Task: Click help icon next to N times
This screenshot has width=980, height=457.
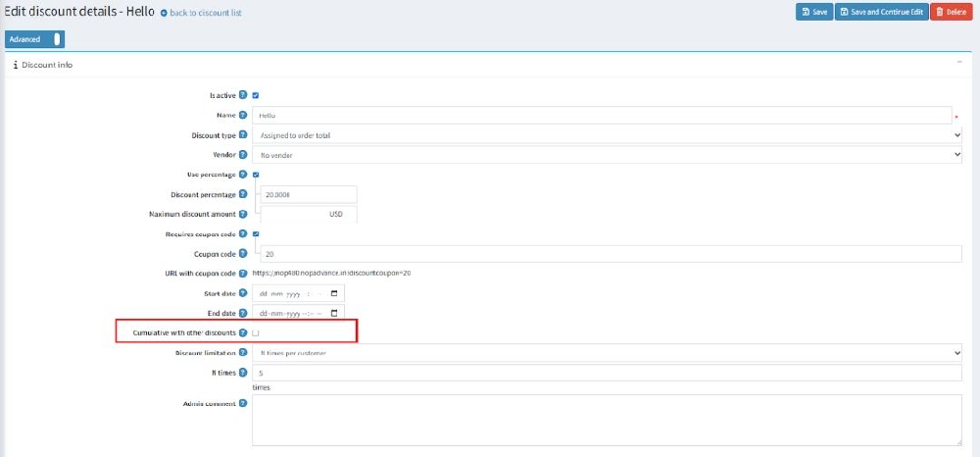Action: click(x=243, y=373)
